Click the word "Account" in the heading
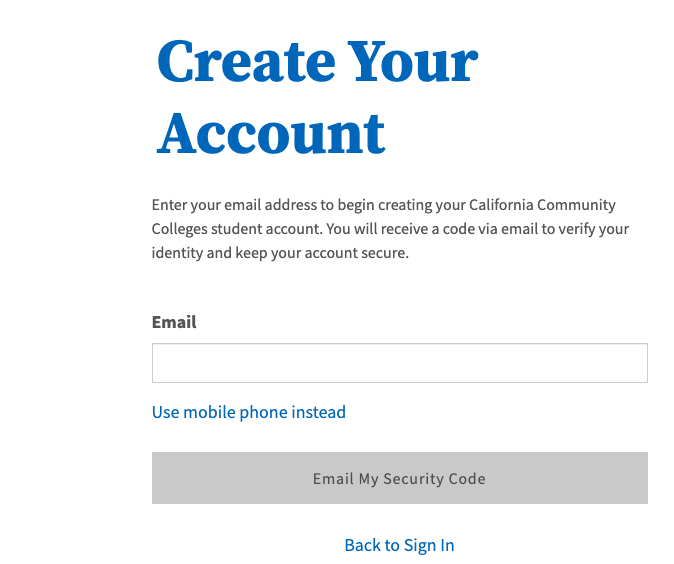The width and height of the screenshot is (674, 564). click(x=271, y=133)
